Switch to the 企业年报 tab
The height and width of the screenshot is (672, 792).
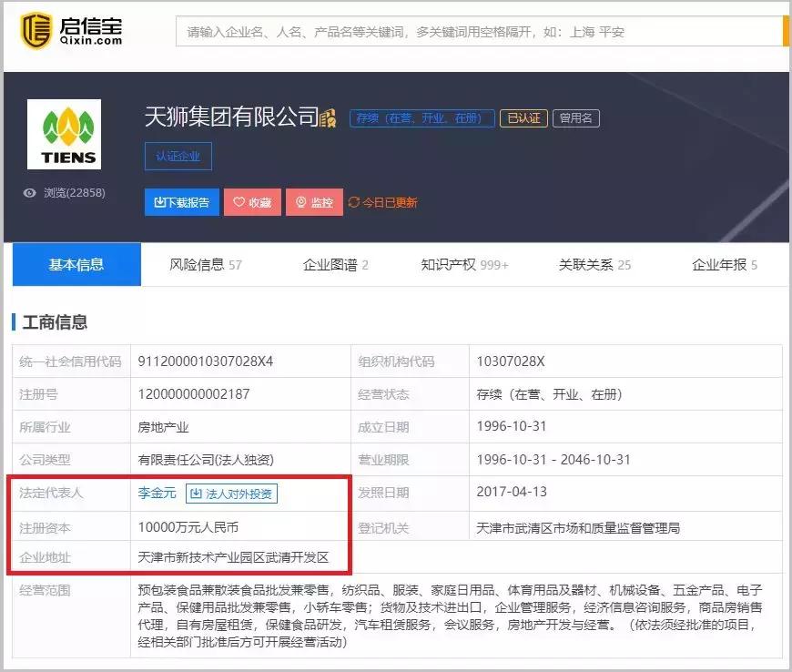pyautogui.click(x=720, y=263)
